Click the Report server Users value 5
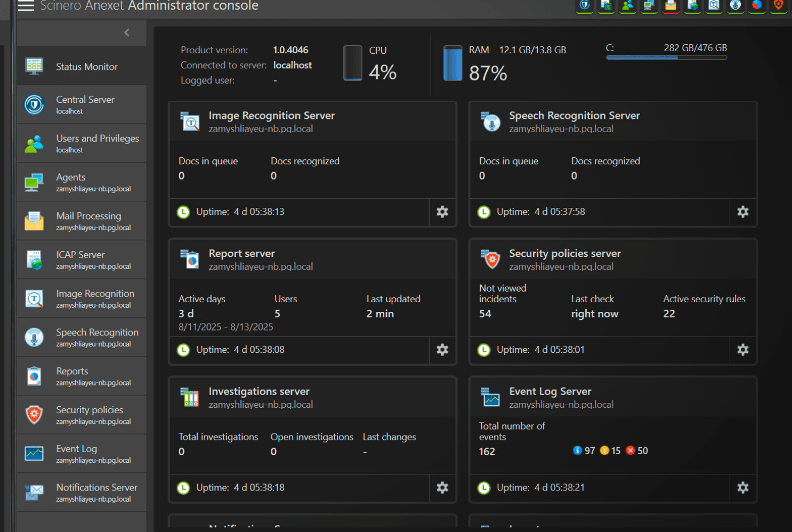Screen dimensions: 792x532 pyautogui.click(x=277, y=313)
